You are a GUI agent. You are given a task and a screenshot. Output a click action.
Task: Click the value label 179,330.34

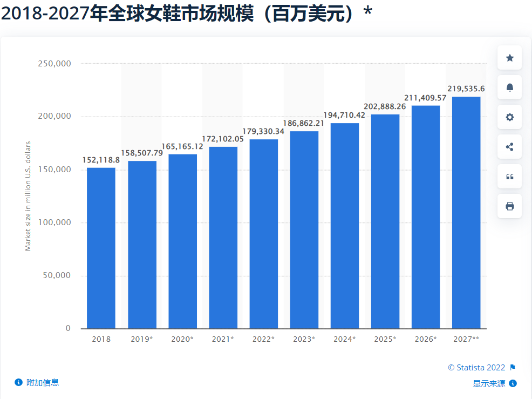pos(264,131)
